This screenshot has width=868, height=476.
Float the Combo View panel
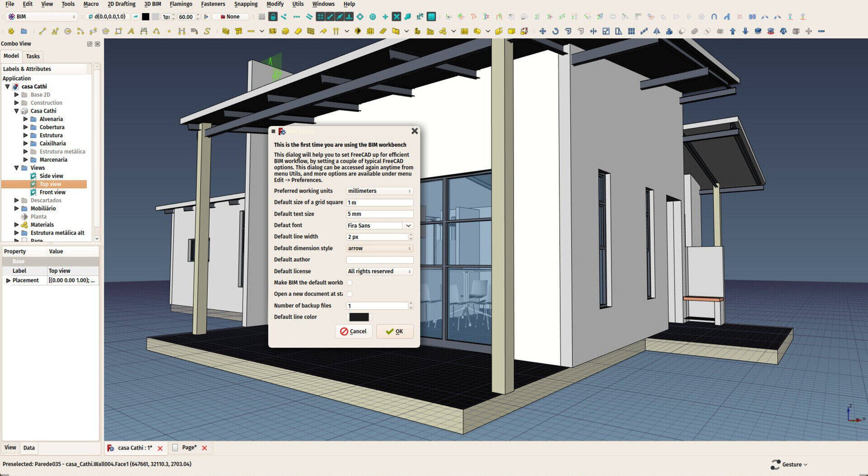[x=90, y=44]
